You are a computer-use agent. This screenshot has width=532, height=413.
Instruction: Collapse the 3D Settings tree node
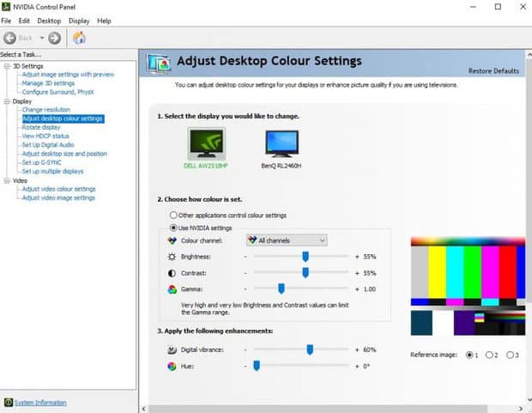(x=5, y=66)
